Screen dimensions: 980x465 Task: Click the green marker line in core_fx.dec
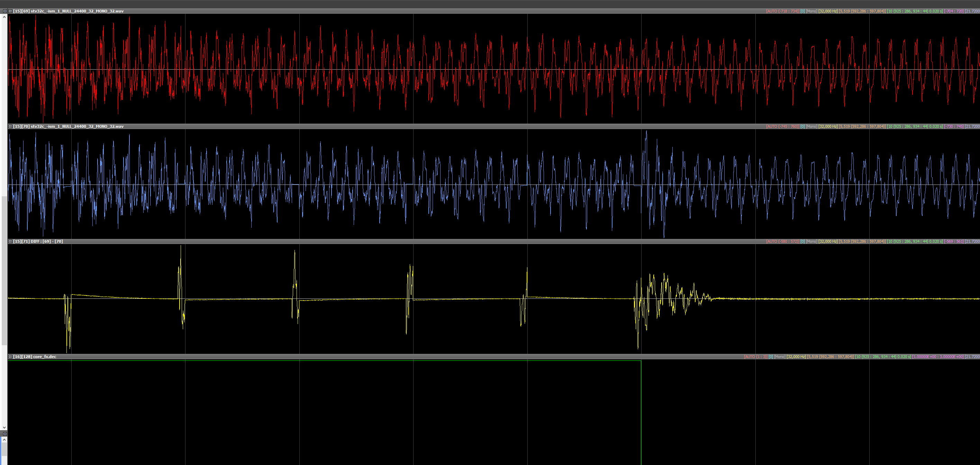(641, 411)
